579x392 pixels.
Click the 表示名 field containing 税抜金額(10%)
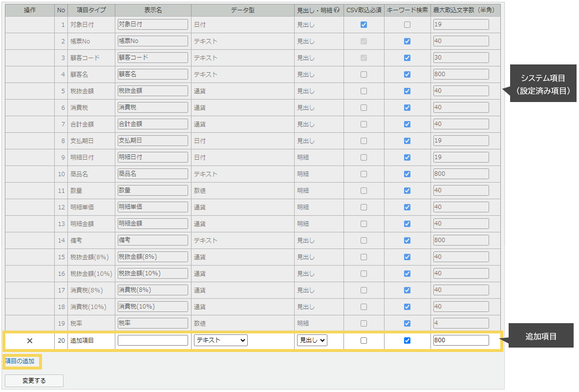point(153,273)
